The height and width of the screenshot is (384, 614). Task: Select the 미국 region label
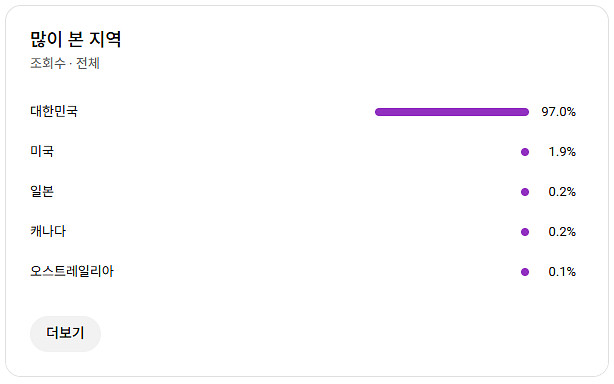42,151
